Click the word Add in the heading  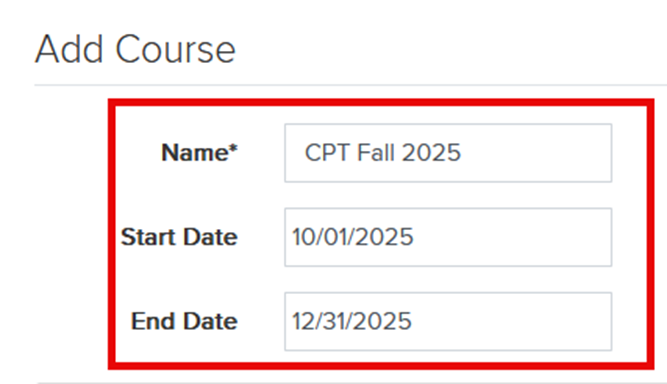point(69,50)
